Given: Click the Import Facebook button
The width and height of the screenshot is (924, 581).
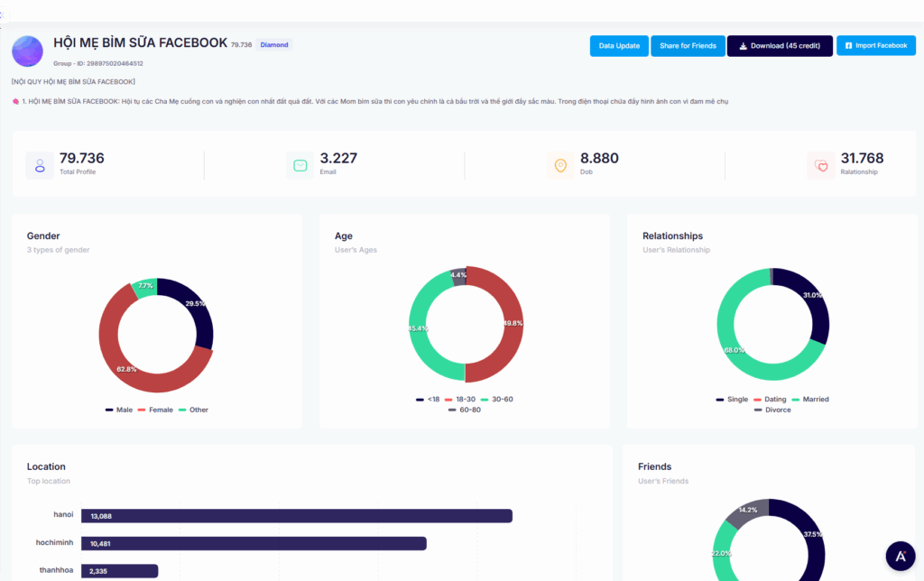Looking at the screenshot, I should (x=875, y=45).
